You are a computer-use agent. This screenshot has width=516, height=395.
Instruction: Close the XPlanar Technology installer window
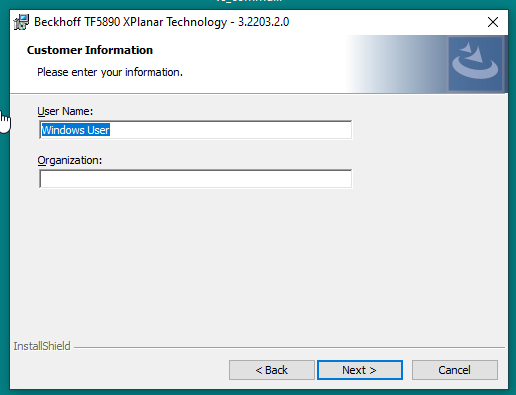click(x=493, y=22)
